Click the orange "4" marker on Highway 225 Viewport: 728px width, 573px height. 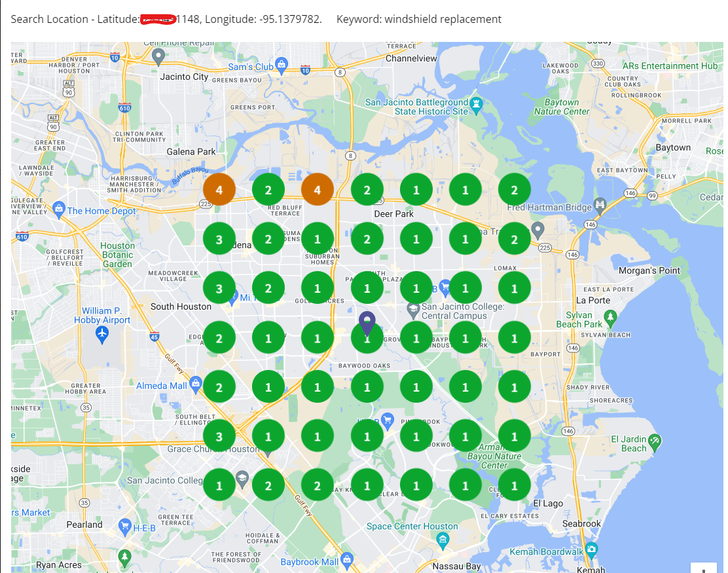click(x=219, y=189)
